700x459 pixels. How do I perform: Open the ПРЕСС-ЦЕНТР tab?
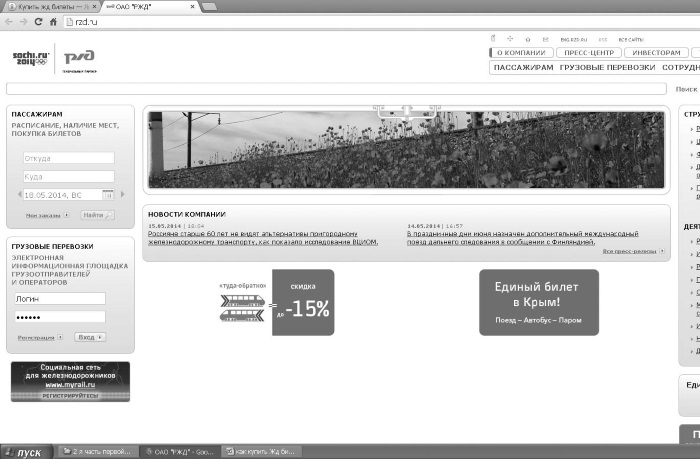(589, 53)
